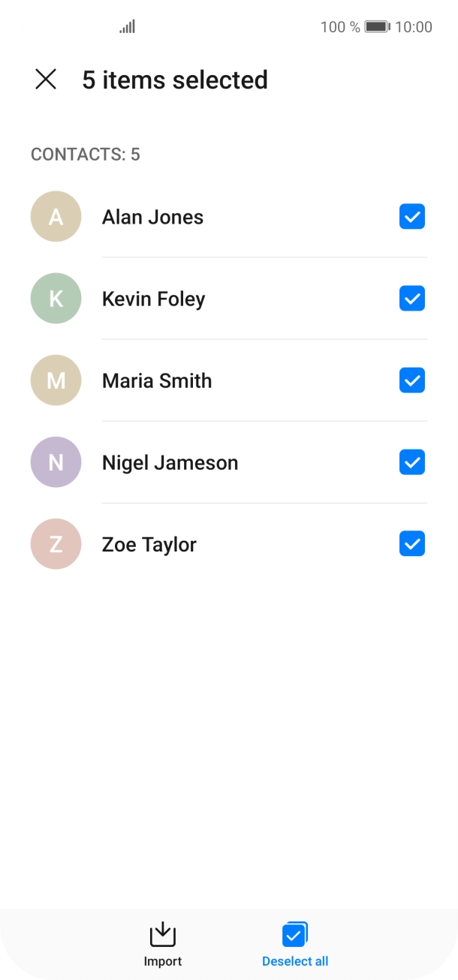Tap Maria Smith's M avatar

coord(56,380)
